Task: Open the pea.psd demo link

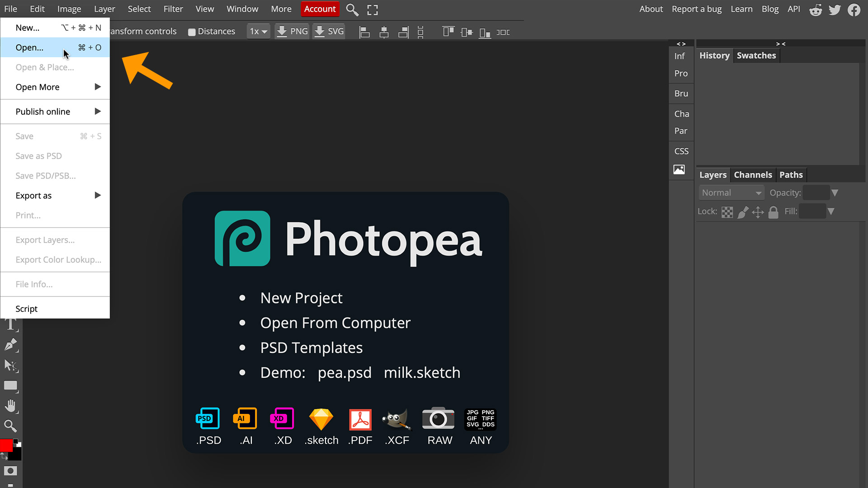Action: tap(344, 373)
